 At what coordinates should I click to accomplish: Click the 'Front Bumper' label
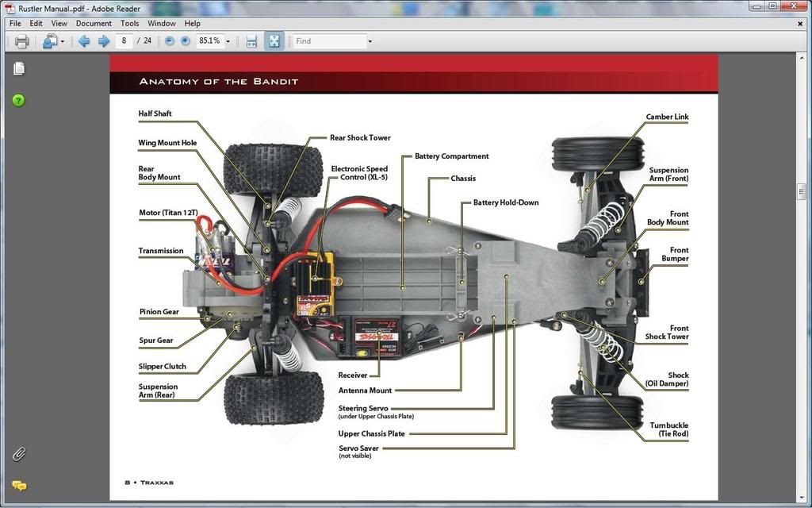pos(675,254)
